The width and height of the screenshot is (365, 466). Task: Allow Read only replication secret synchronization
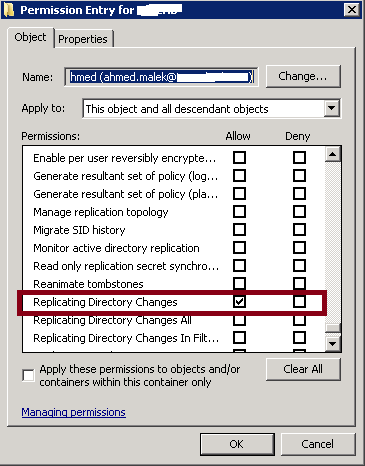(239, 265)
